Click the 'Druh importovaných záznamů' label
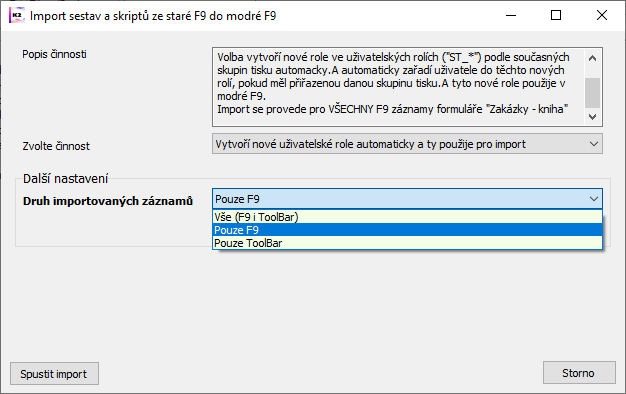 (x=108, y=201)
